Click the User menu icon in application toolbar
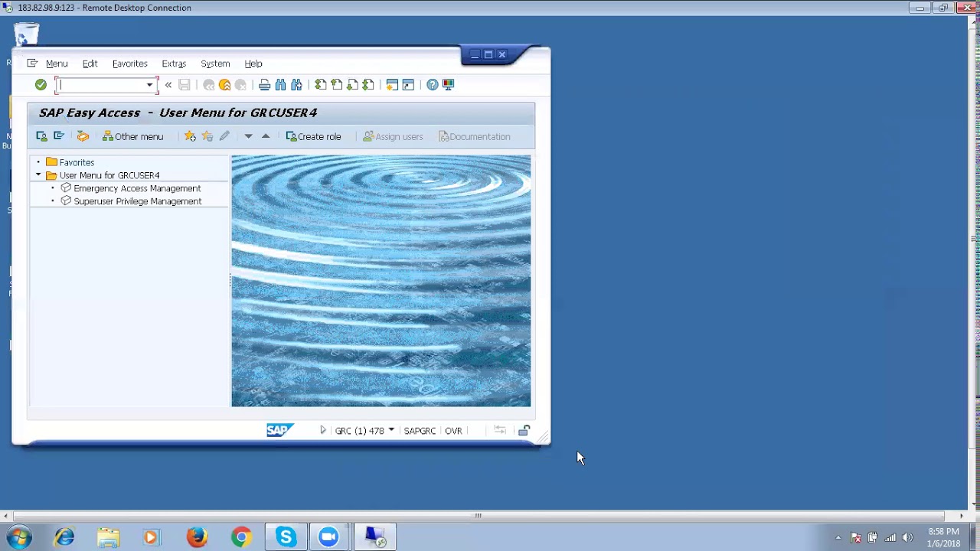The height and width of the screenshot is (551, 980). coord(41,136)
